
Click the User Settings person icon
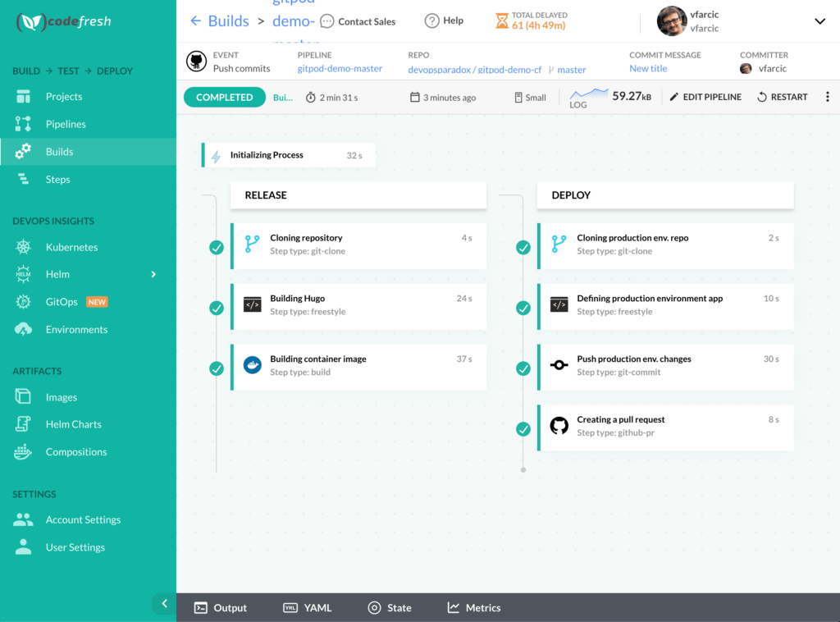pyautogui.click(x=23, y=547)
